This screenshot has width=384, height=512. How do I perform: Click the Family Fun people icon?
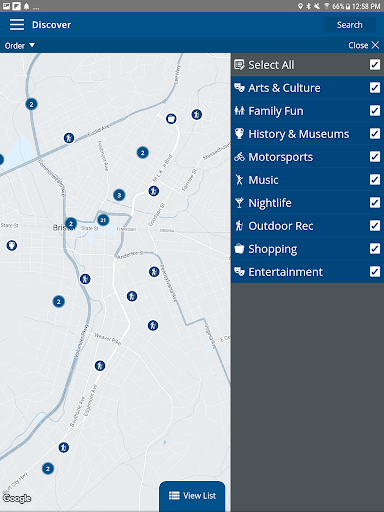239,111
